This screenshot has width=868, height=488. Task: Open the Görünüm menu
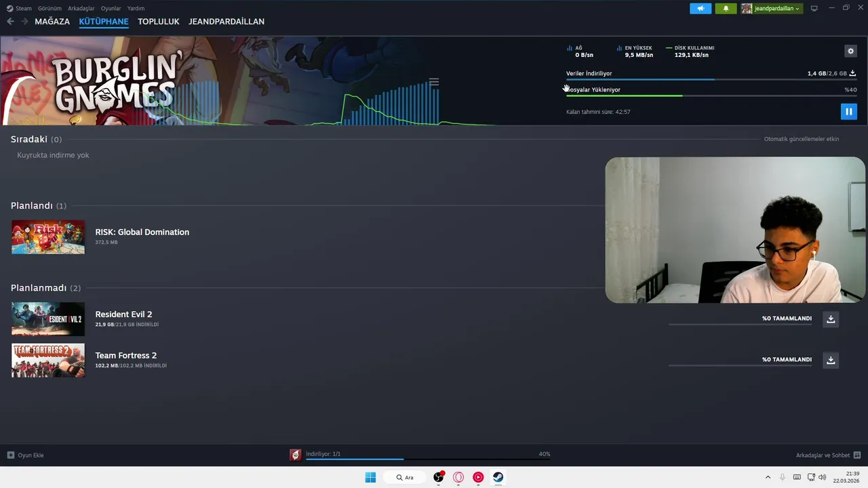[50, 8]
